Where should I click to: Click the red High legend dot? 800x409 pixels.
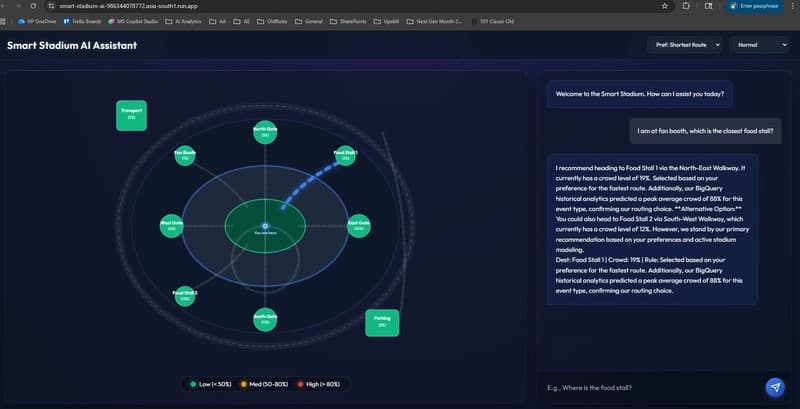point(300,384)
